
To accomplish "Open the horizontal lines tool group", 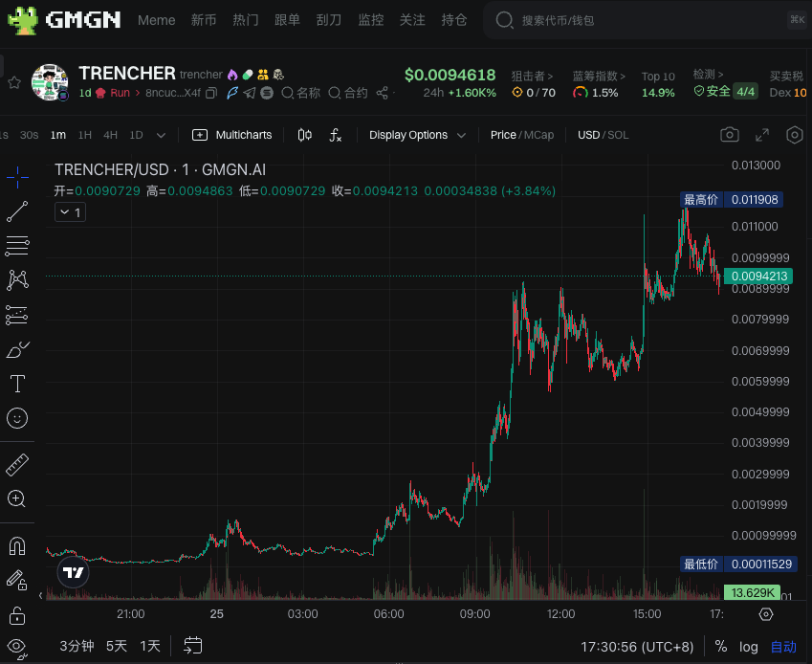I will coord(17,246).
